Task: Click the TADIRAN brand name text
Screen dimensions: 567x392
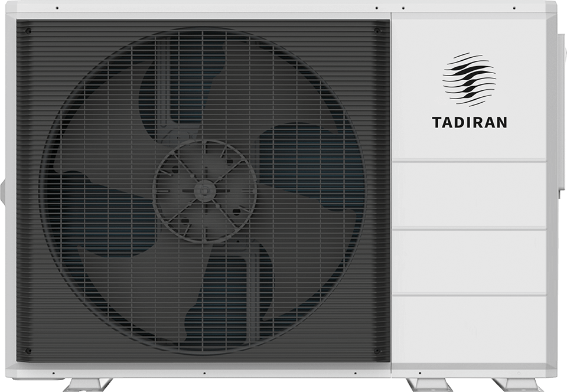Action: (469, 123)
